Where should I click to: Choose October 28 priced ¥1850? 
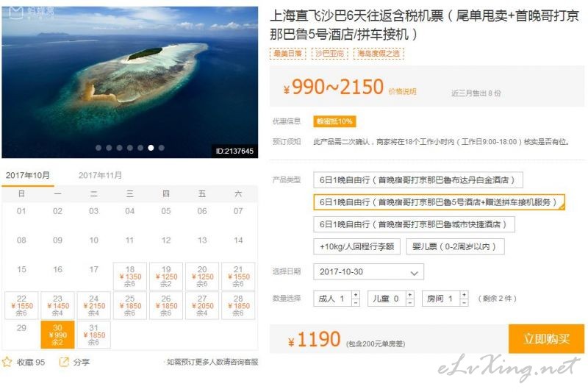coord(238,305)
